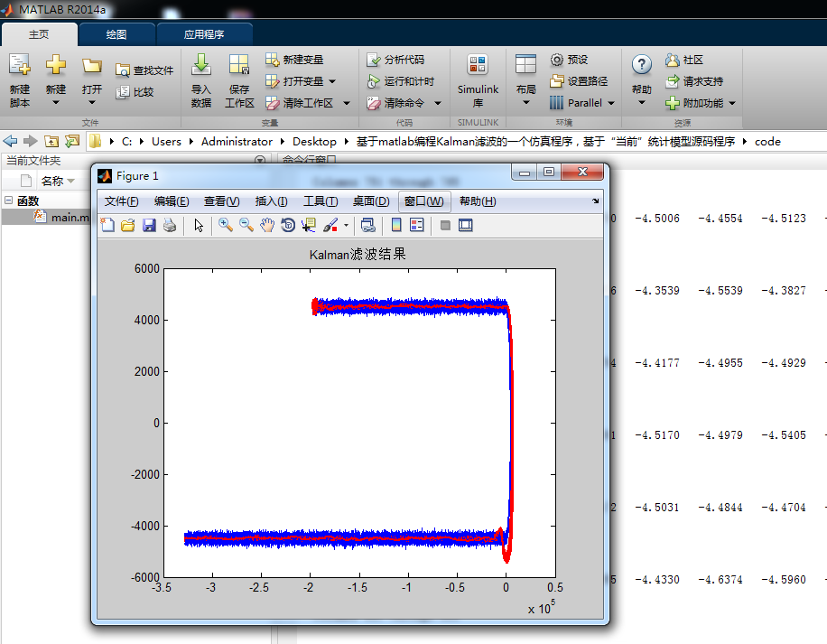Click the up-one-level folder icon
827x644 pixels.
pos(51,141)
